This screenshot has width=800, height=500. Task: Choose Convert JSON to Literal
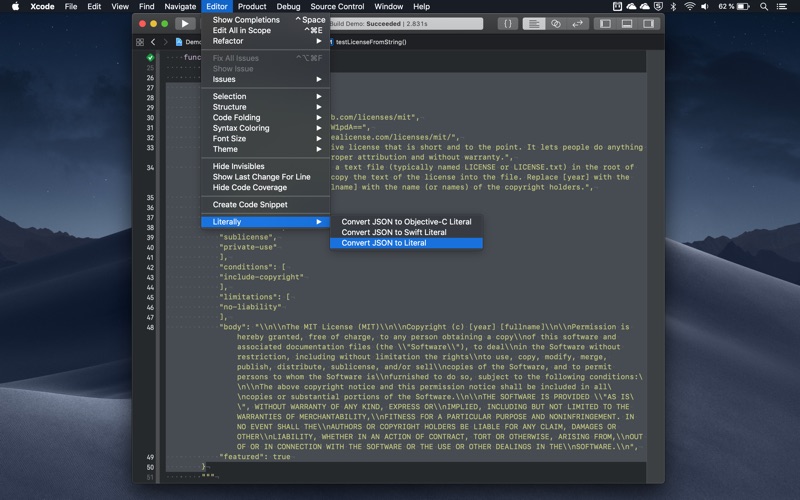pos(406,243)
